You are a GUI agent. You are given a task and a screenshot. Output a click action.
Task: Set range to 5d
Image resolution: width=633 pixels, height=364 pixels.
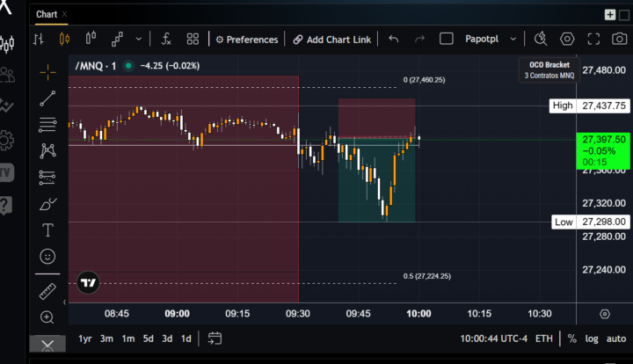click(149, 339)
